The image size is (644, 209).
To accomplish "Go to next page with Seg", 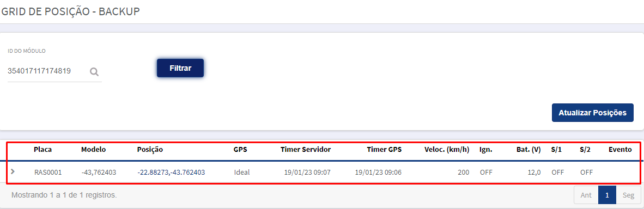I will coord(628,195).
